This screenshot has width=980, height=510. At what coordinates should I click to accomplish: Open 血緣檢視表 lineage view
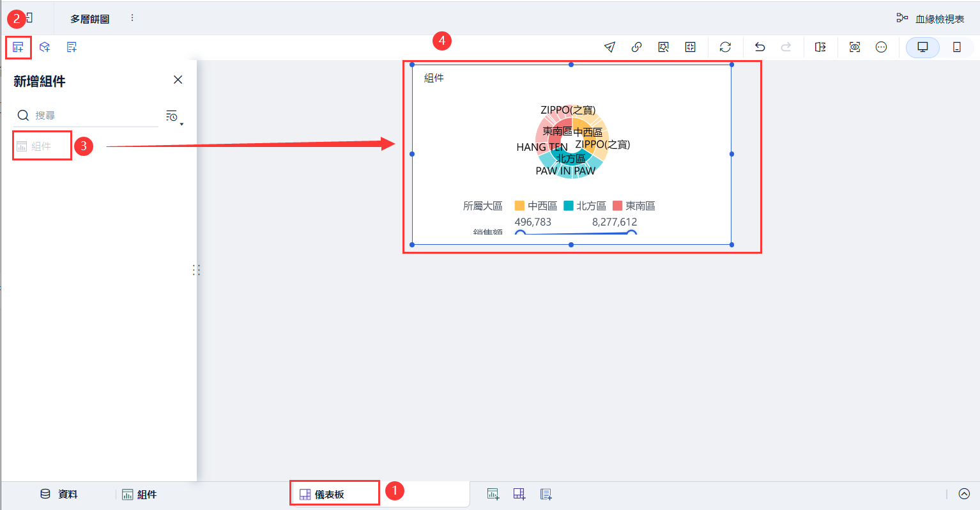tap(931, 19)
